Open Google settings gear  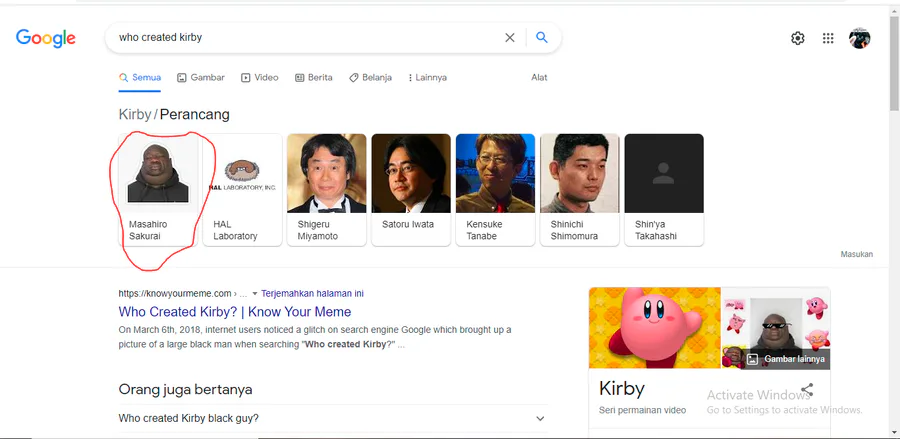click(x=798, y=38)
